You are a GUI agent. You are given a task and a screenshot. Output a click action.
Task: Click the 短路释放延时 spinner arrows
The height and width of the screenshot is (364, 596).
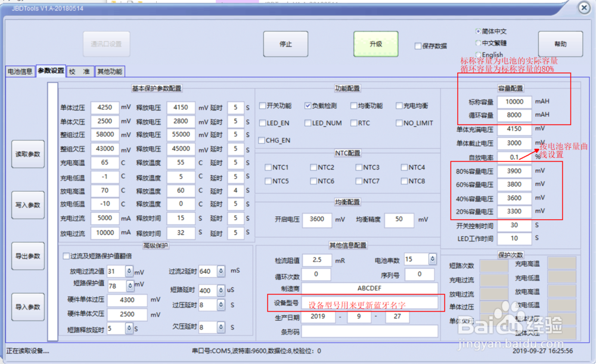(129, 328)
